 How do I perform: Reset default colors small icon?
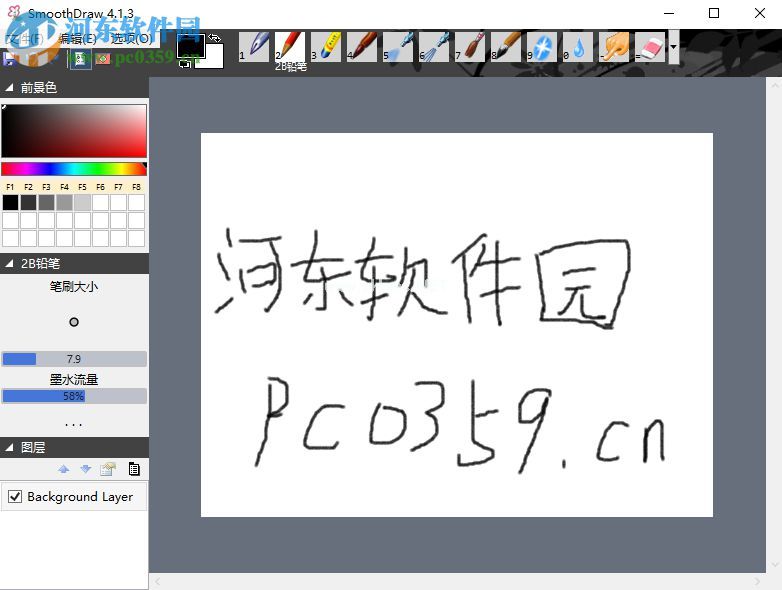coord(185,63)
